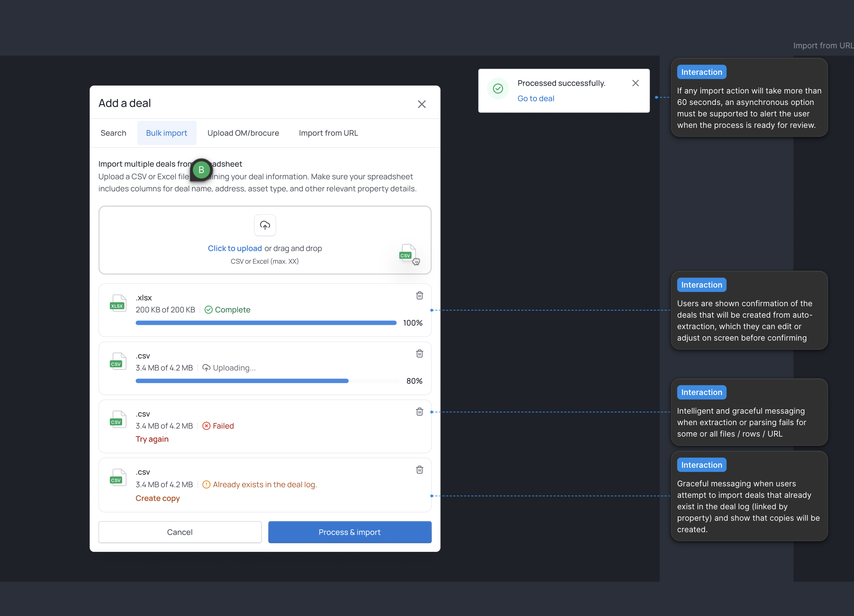Delete the uploading .csv file
This screenshot has height=616, width=854.
coord(419,353)
